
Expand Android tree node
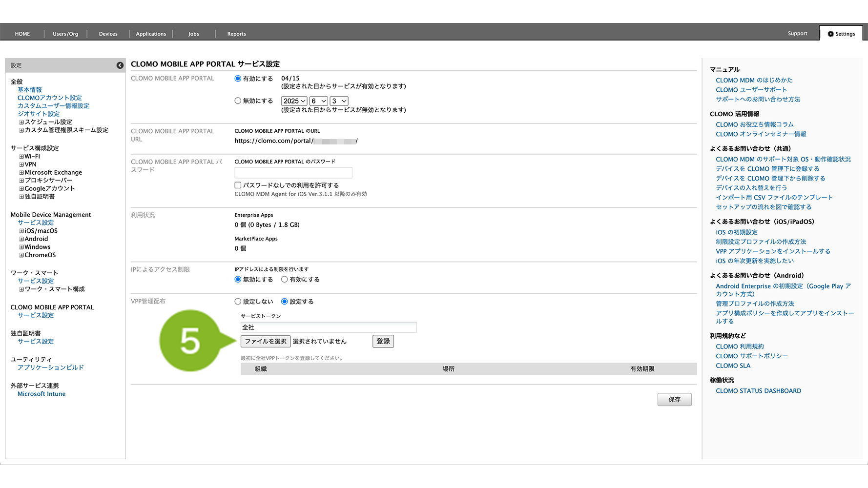pos(21,239)
